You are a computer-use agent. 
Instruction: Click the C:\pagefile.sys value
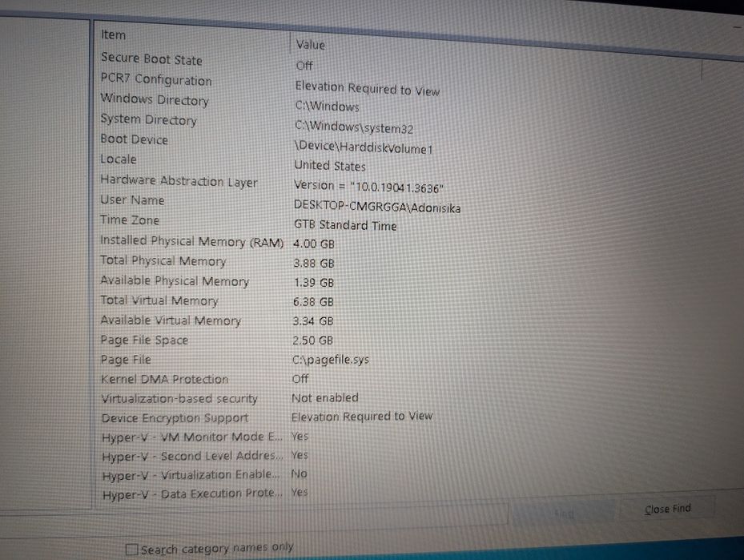(331, 360)
